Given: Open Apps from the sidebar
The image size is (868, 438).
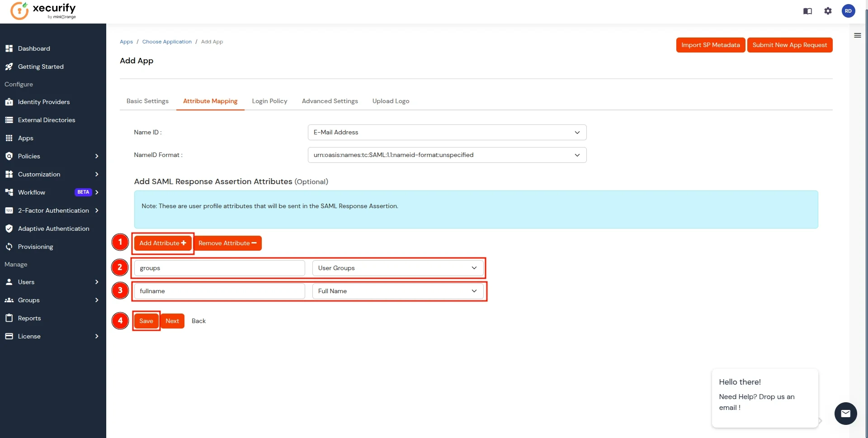Looking at the screenshot, I should point(26,138).
